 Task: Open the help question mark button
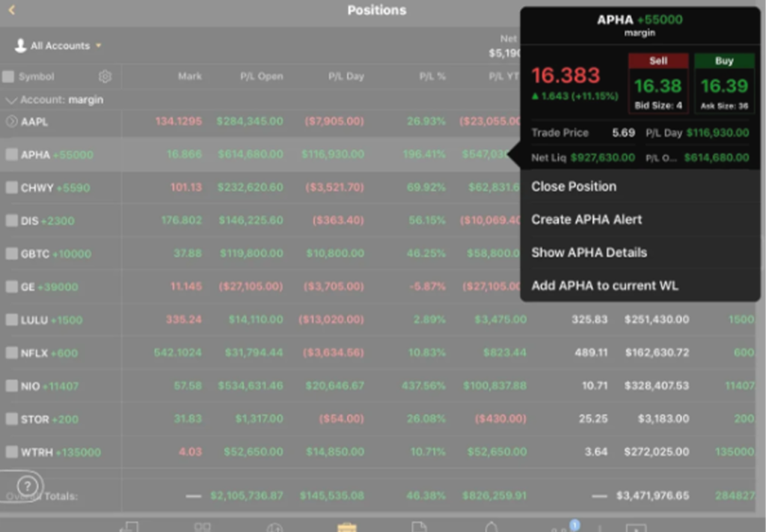point(27,486)
